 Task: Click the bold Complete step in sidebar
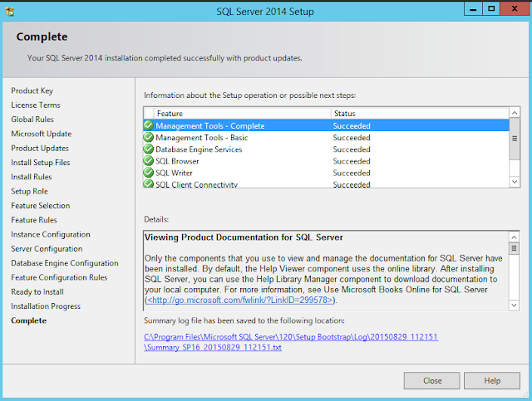coord(29,320)
